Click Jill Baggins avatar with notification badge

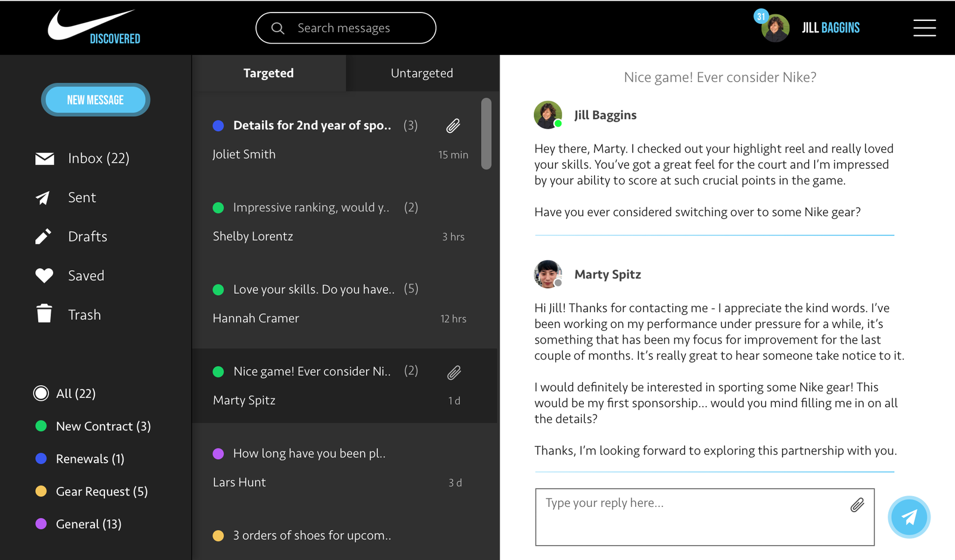(775, 28)
